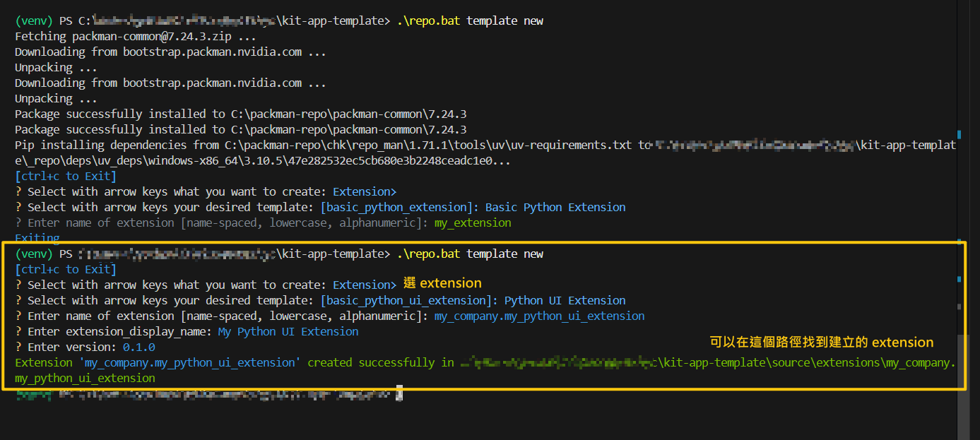Image resolution: width=980 pixels, height=440 pixels.
Task: Click the second '.\repo.bat template new' command
Action: click(469, 254)
